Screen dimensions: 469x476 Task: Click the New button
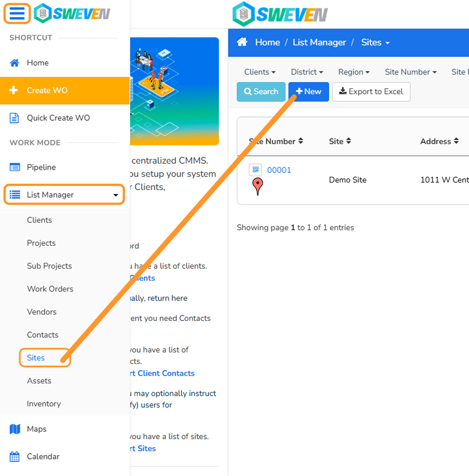point(308,92)
